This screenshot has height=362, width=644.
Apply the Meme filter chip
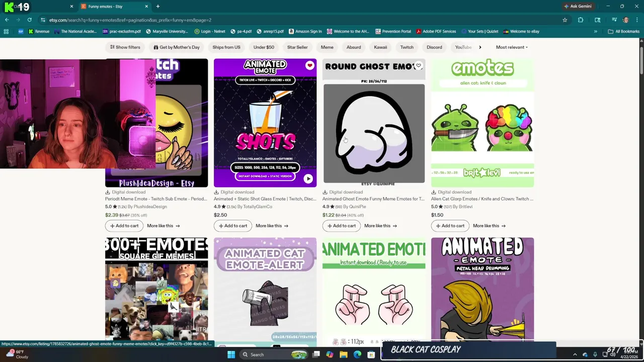coord(327,47)
